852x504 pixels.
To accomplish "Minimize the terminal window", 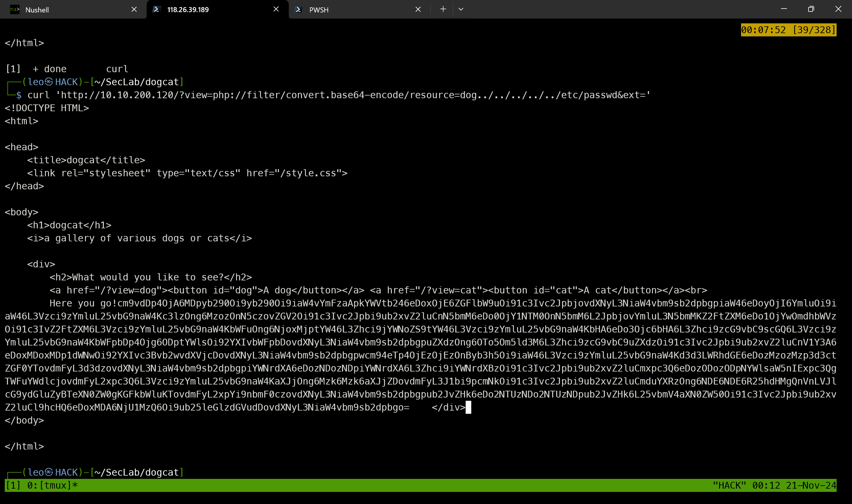I will 784,9.
